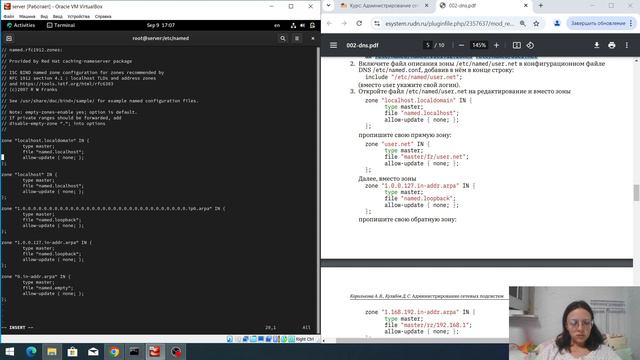Open the Mail app from the taskbar
This screenshot has height=360, width=640.
pyautogui.click(x=93, y=352)
